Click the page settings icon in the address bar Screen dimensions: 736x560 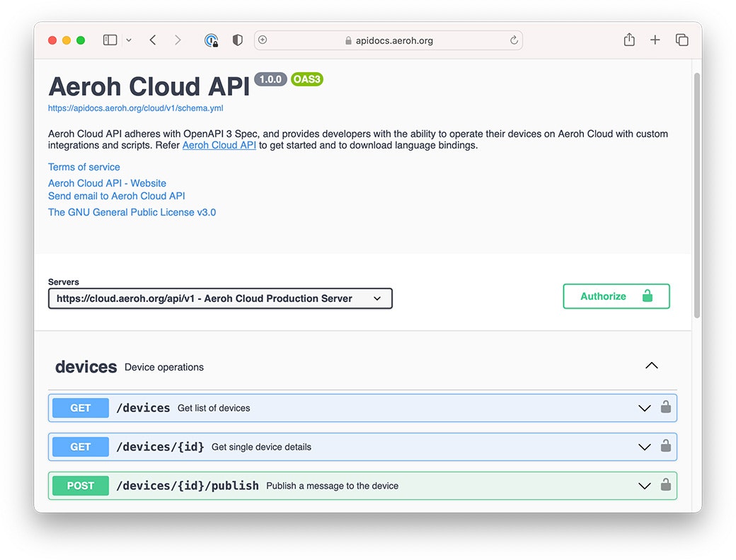263,40
